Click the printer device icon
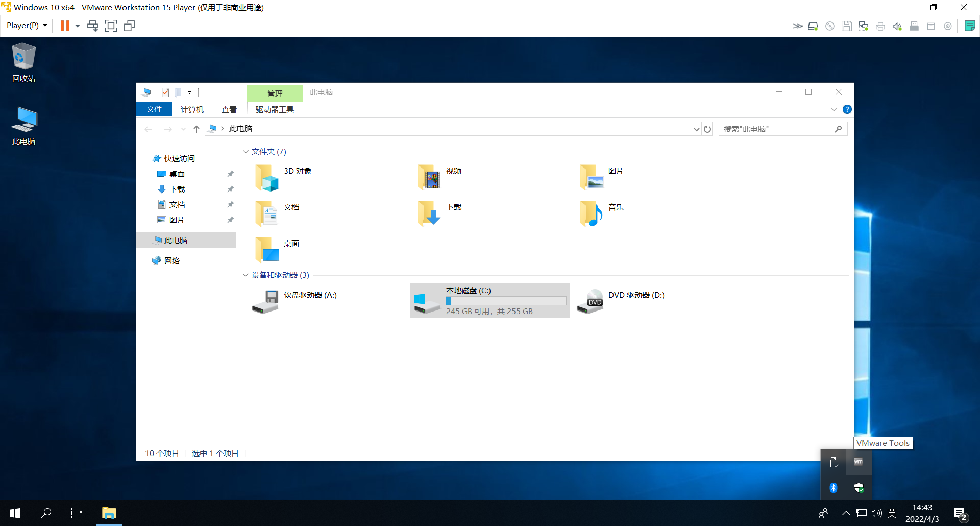The image size is (980, 526). [880, 26]
